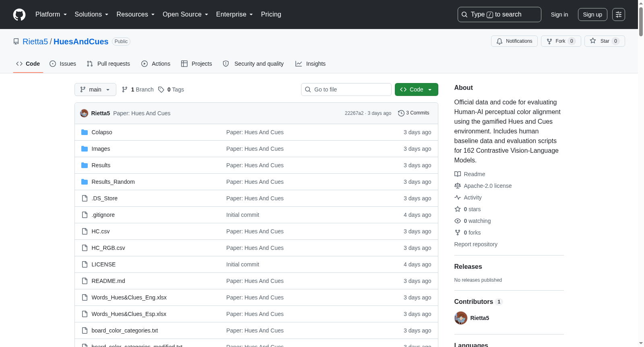Switch to the Actions tab
The width and height of the screenshot is (644, 347).
[x=156, y=64]
